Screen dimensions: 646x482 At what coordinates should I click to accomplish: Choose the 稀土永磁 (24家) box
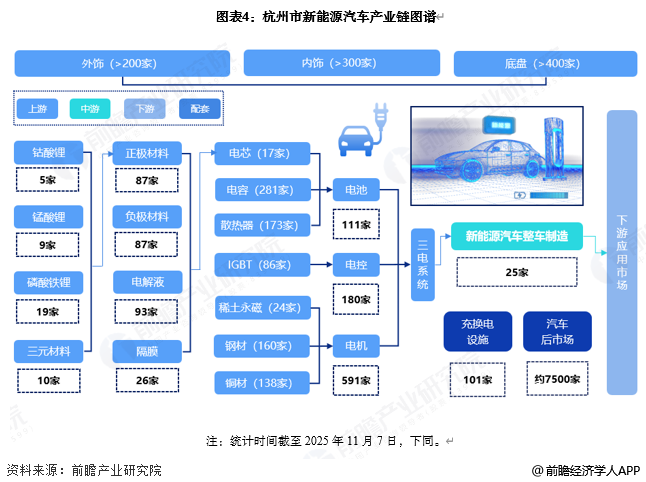pos(258,308)
